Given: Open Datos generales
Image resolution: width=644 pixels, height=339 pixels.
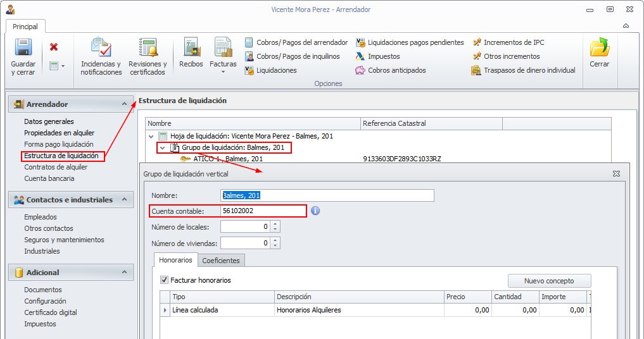Looking at the screenshot, I should pyautogui.click(x=49, y=121).
